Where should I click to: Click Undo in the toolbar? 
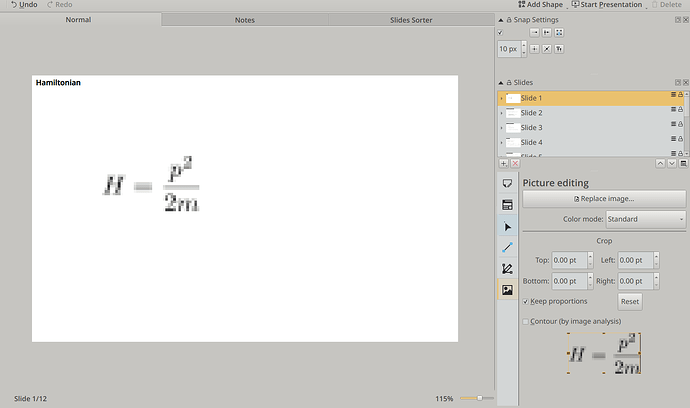pos(25,4)
